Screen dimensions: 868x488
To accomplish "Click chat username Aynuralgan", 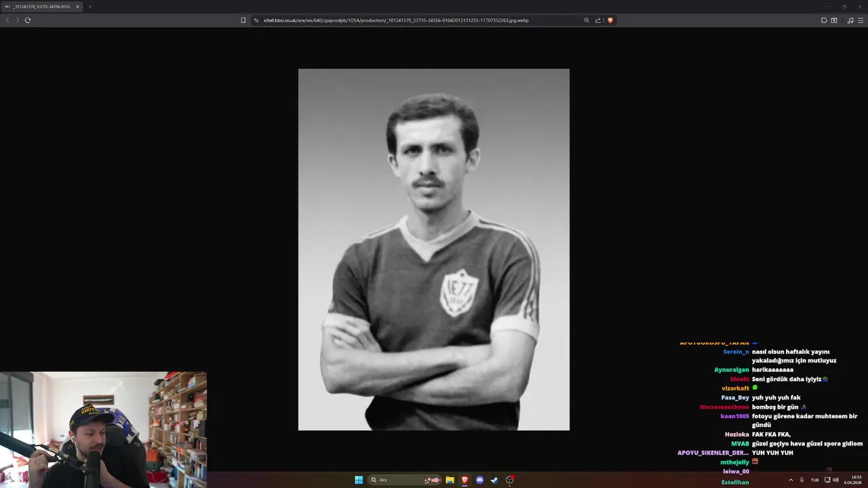I will click(732, 370).
